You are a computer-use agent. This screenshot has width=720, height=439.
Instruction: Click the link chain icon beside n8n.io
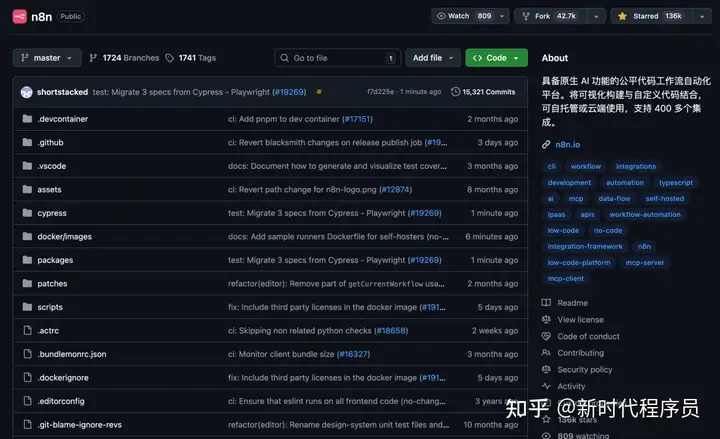546,145
